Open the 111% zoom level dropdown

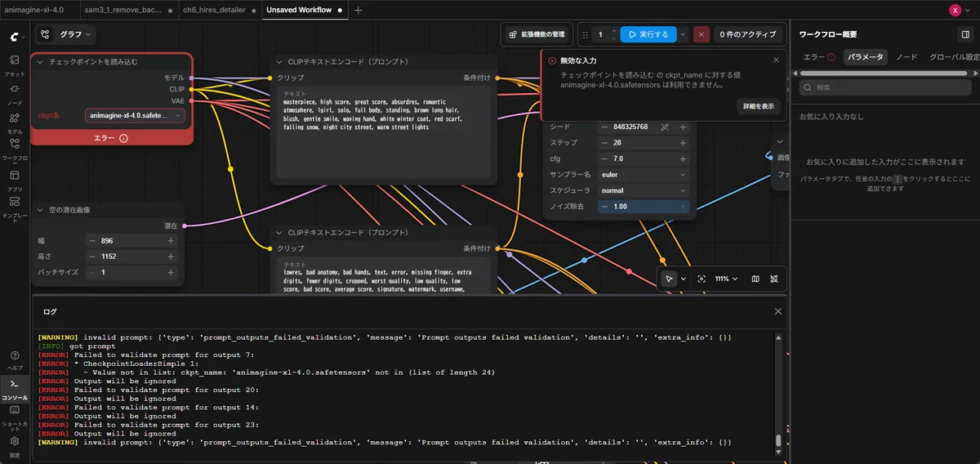pyautogui.click(x=726, y=279)
